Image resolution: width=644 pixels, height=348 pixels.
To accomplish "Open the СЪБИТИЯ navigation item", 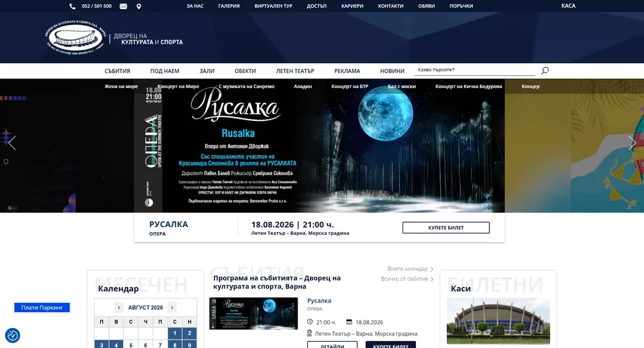I will (117, 71).
